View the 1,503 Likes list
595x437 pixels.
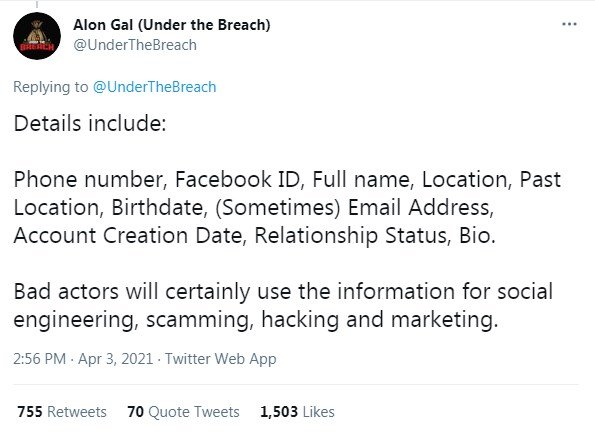297,412
